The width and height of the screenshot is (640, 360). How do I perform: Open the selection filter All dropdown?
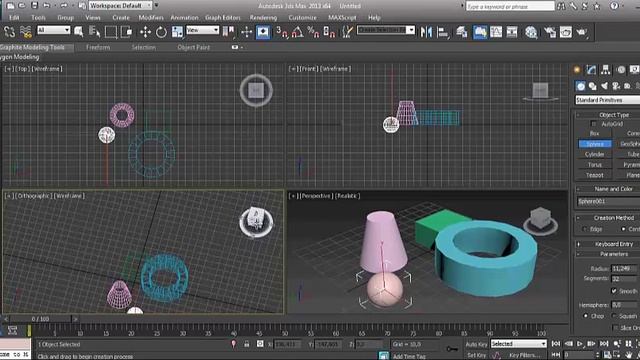(x=53, y=30)
